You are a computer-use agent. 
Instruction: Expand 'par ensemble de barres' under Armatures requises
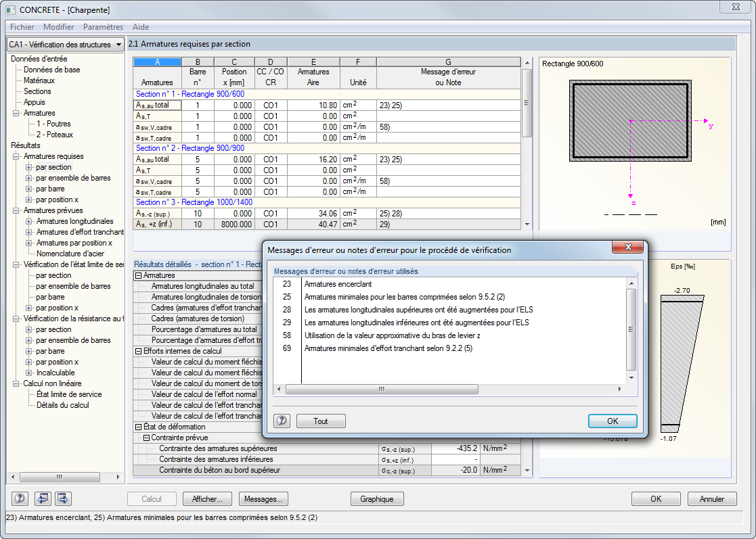point(29,179)
